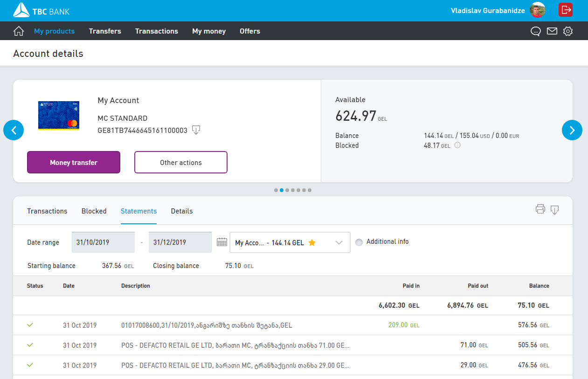Download account number details icon
Viewport: 588px width, 379px height.
(x=196, y=130)
